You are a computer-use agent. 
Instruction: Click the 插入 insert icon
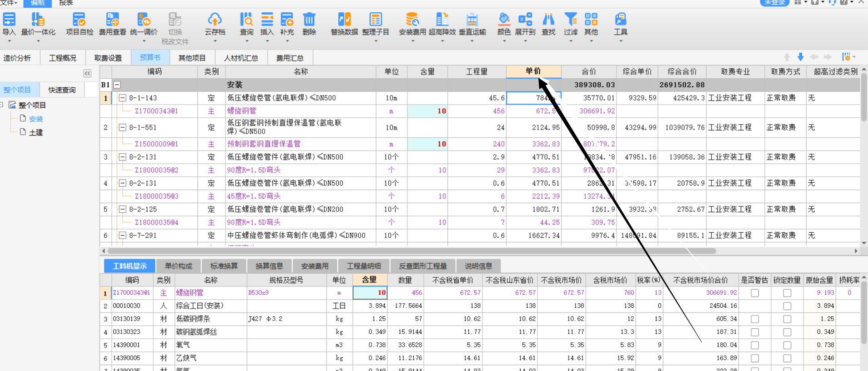coord(267,20)
